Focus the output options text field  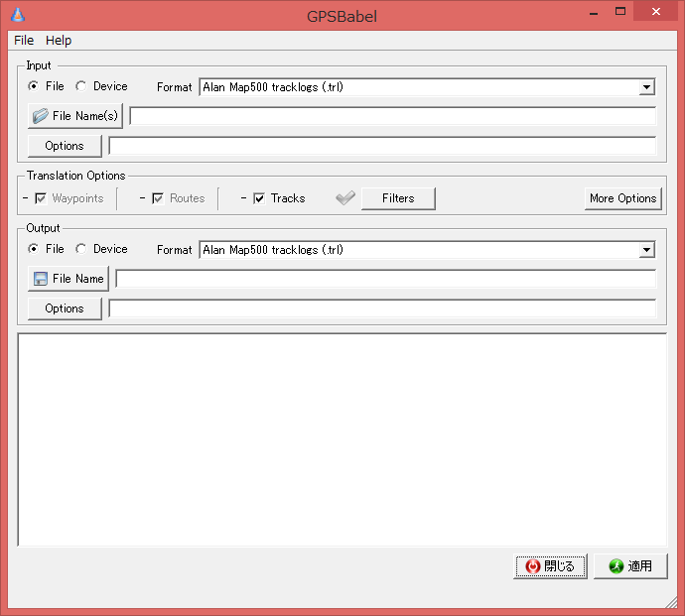pyautogui.click(x=382, y=308)
